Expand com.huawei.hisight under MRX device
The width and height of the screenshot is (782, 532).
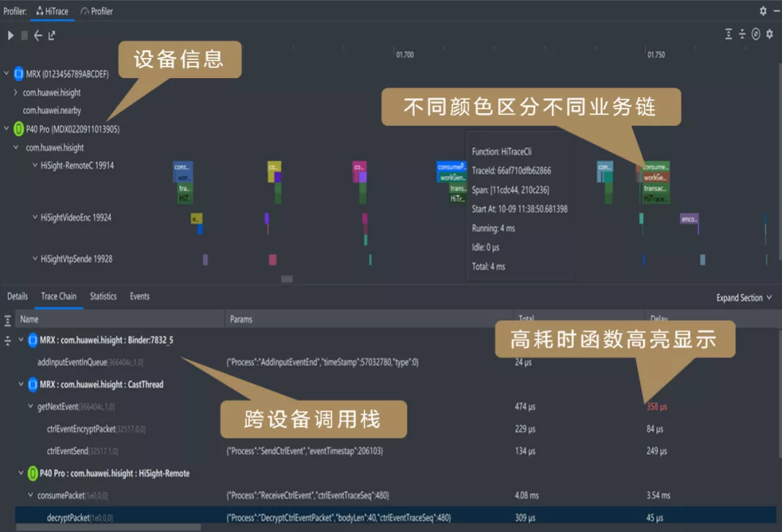click(15, 92)
